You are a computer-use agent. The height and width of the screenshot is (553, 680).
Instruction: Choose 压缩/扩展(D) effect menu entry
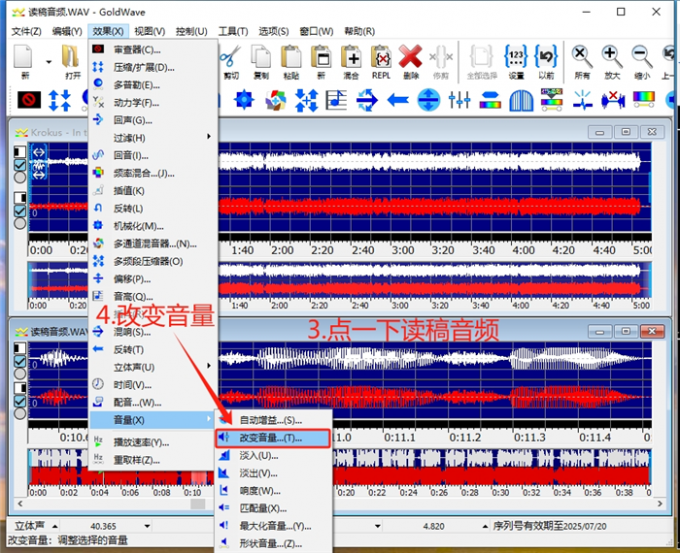(x=154, y=67)
